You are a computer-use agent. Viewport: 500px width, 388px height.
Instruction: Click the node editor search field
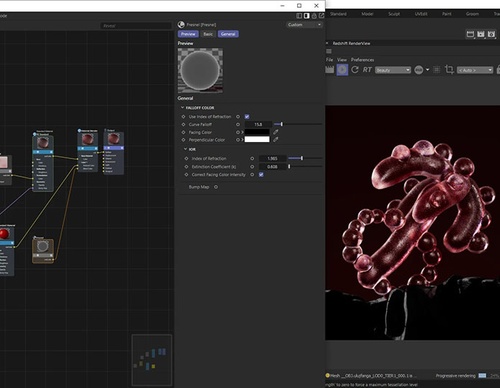[x=136, y=26]
